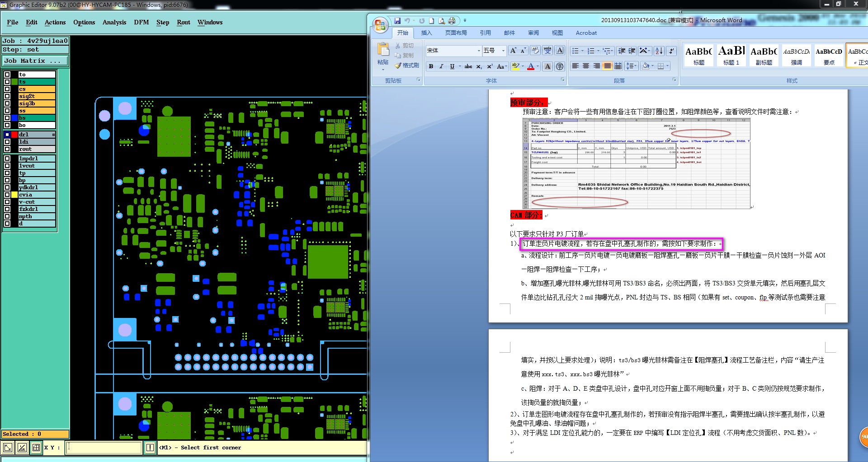Viewport: 868px width, 462px height.
Task: Apply the 强调 emphasis style
Action: pos(797,56)
